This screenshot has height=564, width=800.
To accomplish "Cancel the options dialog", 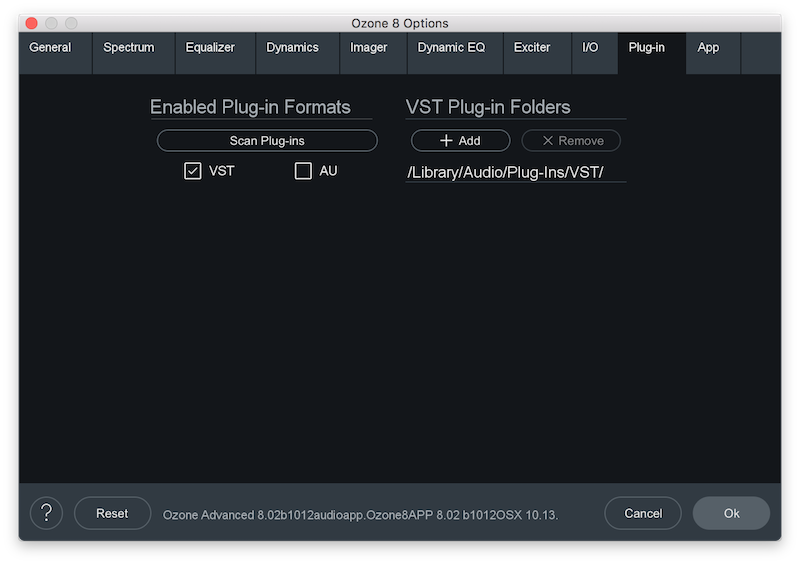I will coord(643,513).
